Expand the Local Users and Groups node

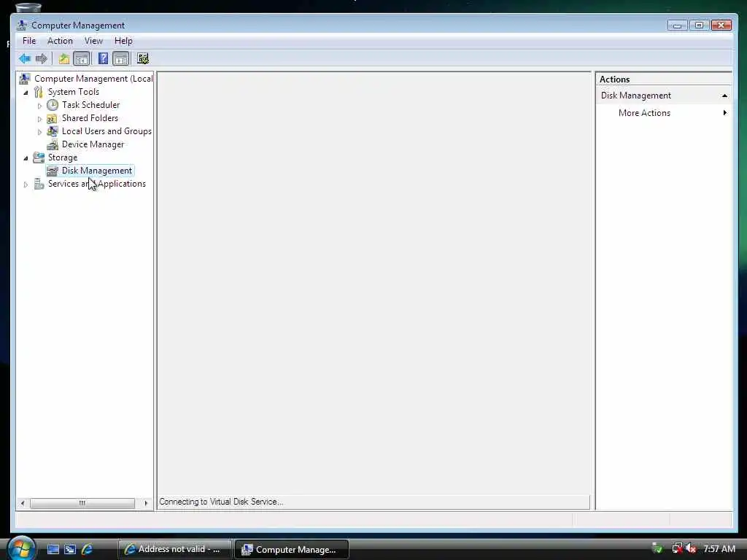pos(39,132)
